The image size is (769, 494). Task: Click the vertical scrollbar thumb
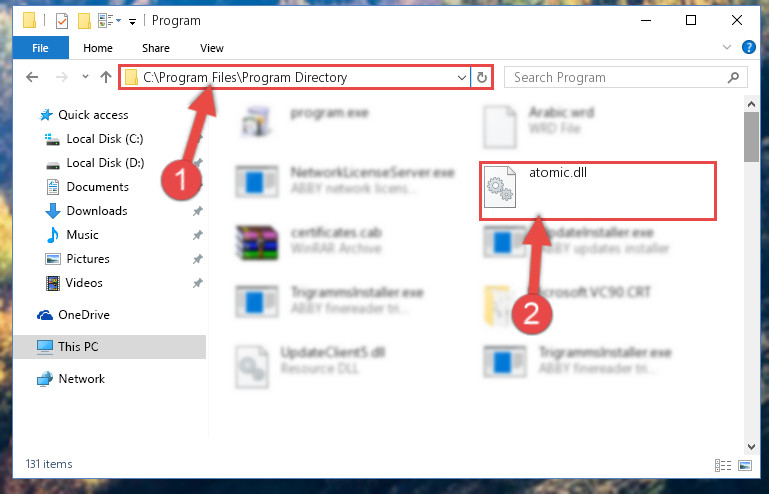point(751,137)
